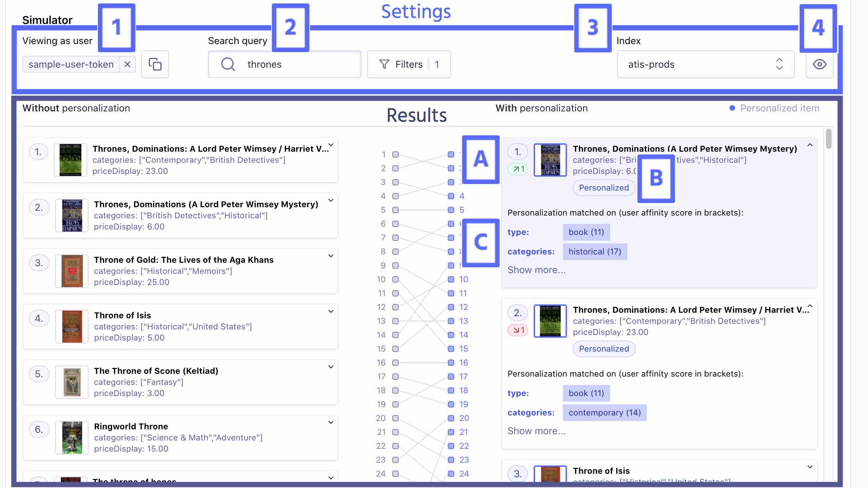868x488 pixels.
Task: Expand the Throne of Gold result row
Action: 330,255
